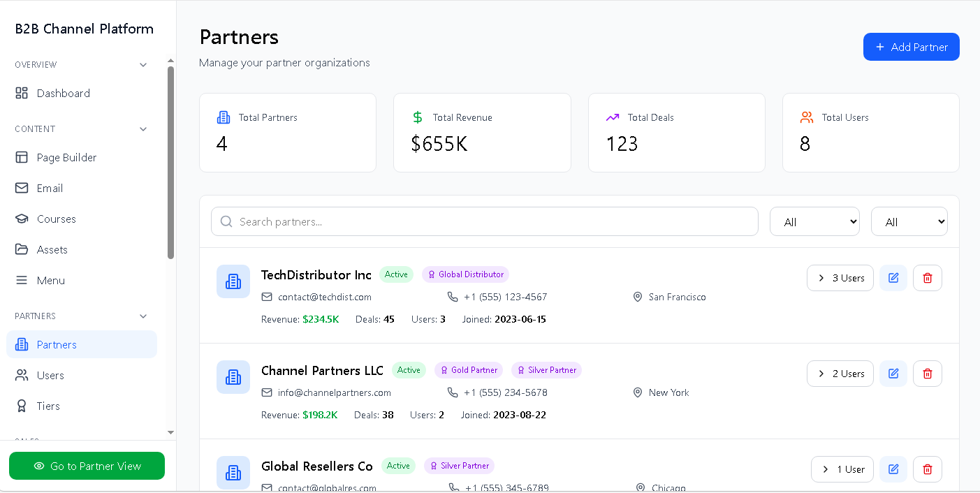Open Page Builder from the sidebar
This screenshot has height=493, width=980.
[x=66, y=158]
